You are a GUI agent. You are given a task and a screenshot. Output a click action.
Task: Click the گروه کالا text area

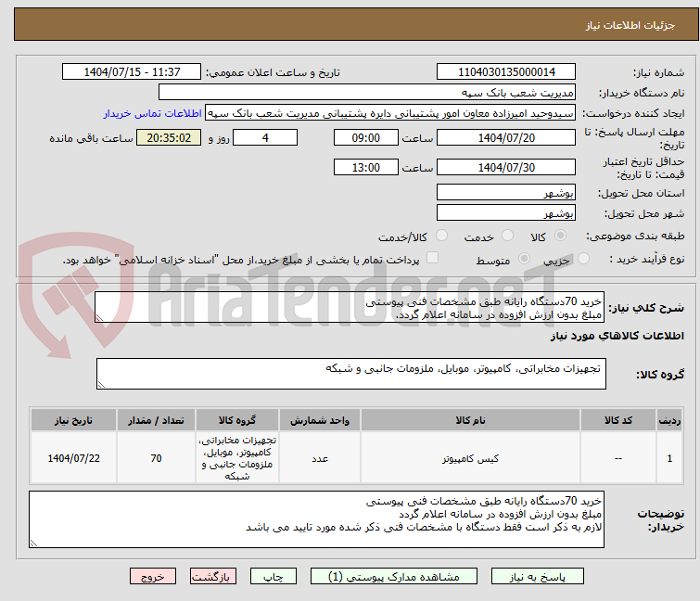351,374
